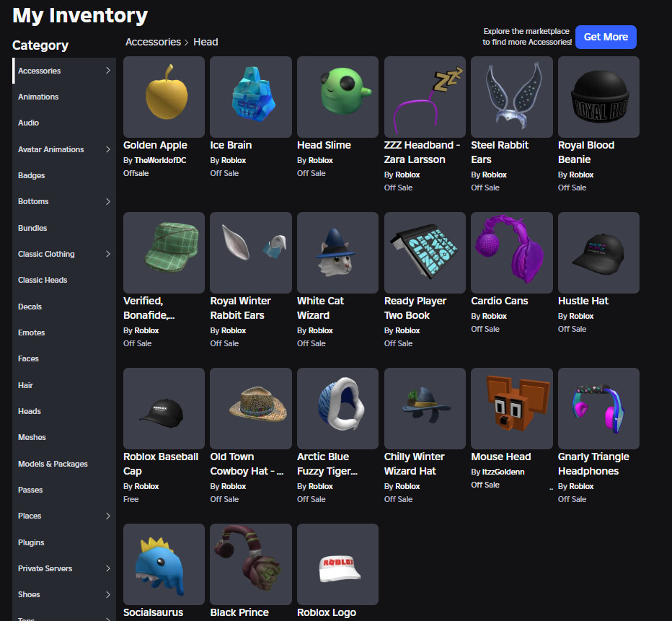The width and height of the screenshot is (672, 621).
Task: Expand the Avatar Animations submenu arrow
Action: [108, 149]
